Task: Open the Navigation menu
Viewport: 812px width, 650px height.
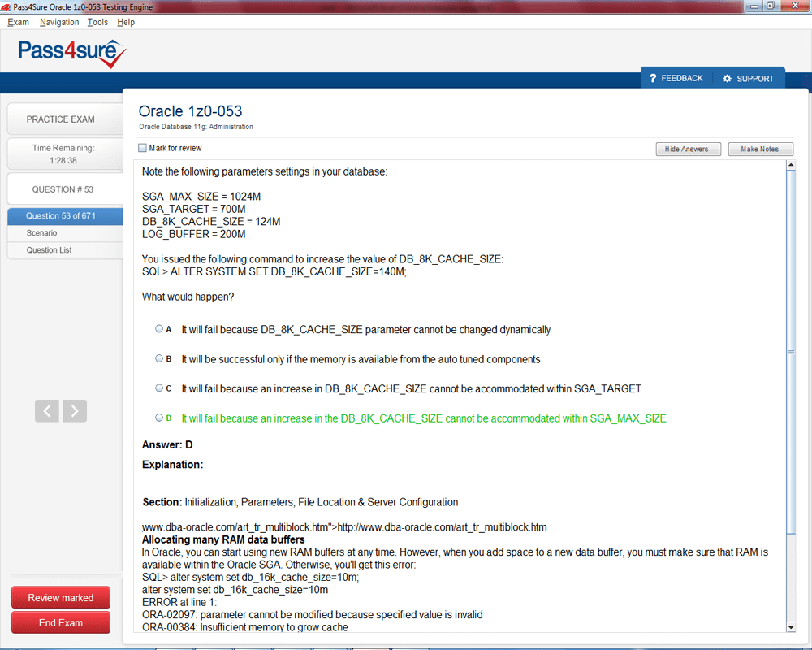Action: click(x=59, y=22)
